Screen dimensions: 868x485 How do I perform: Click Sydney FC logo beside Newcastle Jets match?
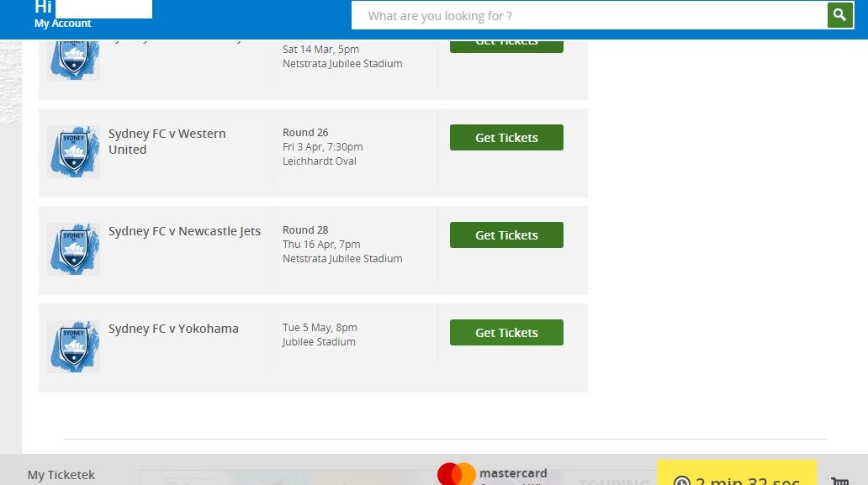coord(74,249)
